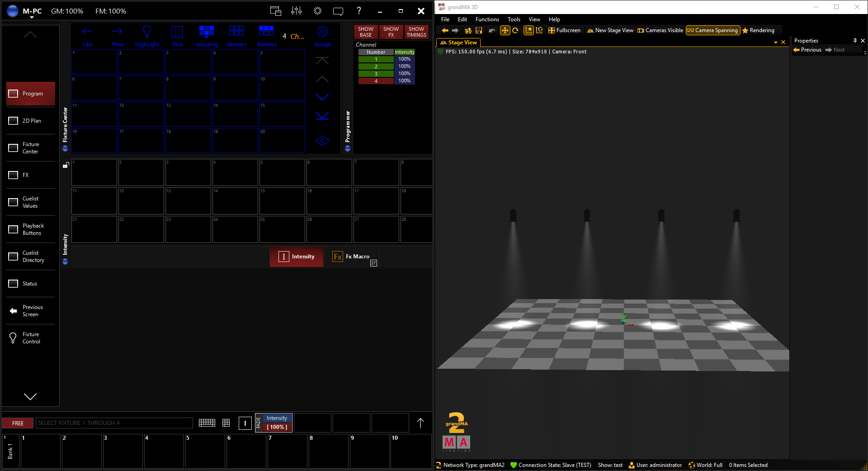Toggle SHOW FX in Programmer
Screen dimensions: 868x471
coord(391,32)
